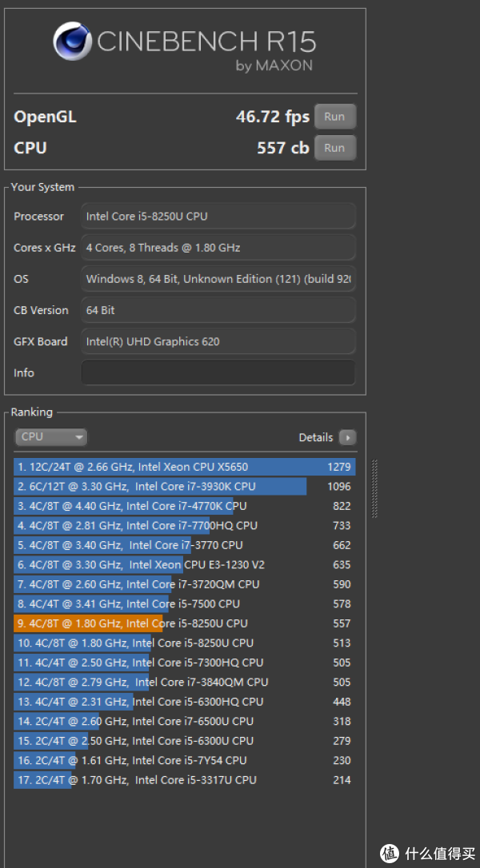
Task: Click the Details arrow button
Action: point(347,437)
